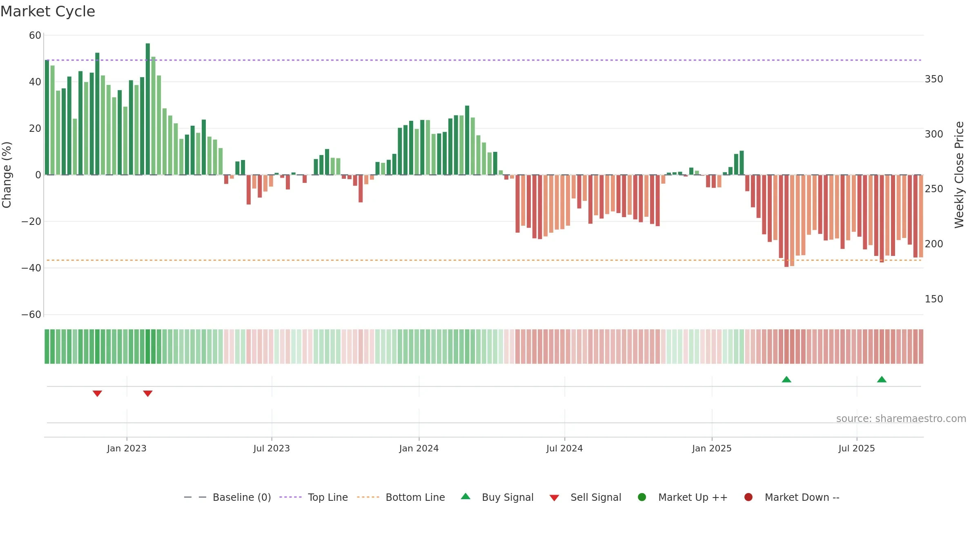Screen dimensions: 980x551
Task: Click the green Market Up circle icon
Action: coord(642,497)
